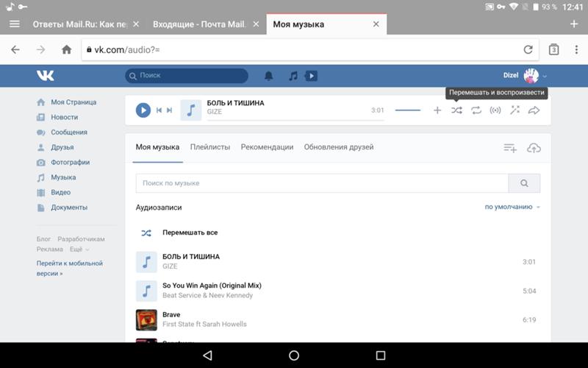
Task: Click the browser forward arrow
Action: (x=41, y=49)
